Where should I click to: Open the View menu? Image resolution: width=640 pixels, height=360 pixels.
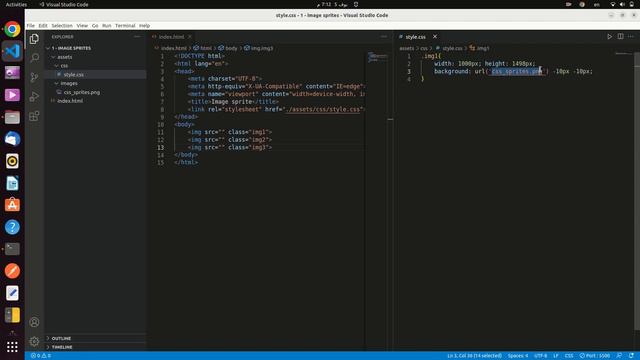(82, 26)
